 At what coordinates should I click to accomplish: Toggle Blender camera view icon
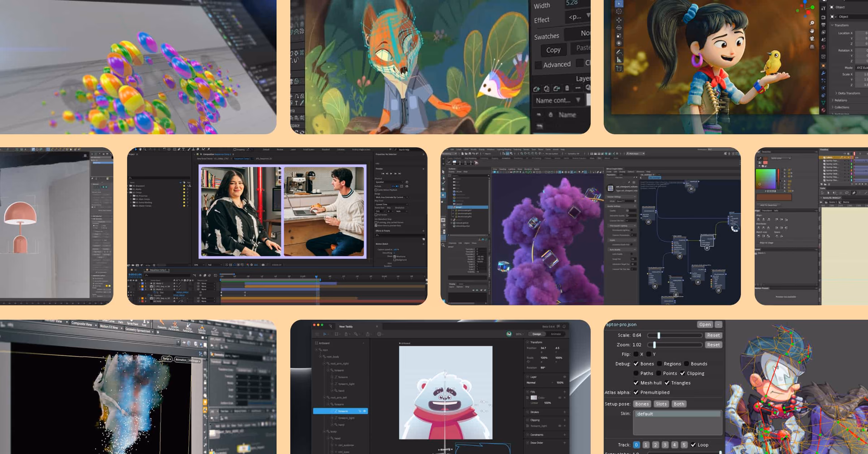[x=812, y=39]
